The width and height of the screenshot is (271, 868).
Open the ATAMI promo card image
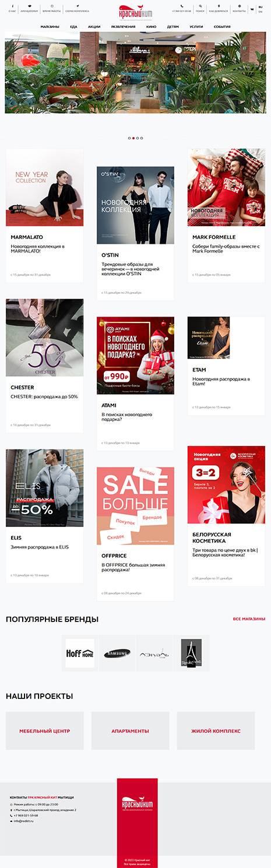coord(135,356)
